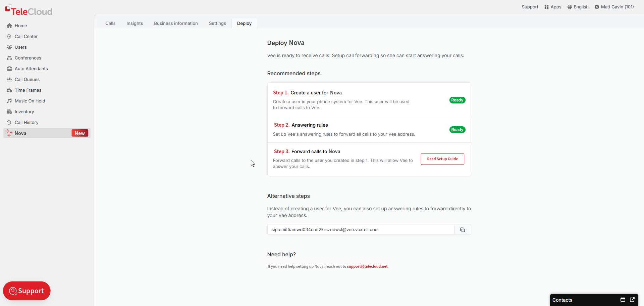Switch to the Insights tab

pyautogui.click(x=135, y=23)
